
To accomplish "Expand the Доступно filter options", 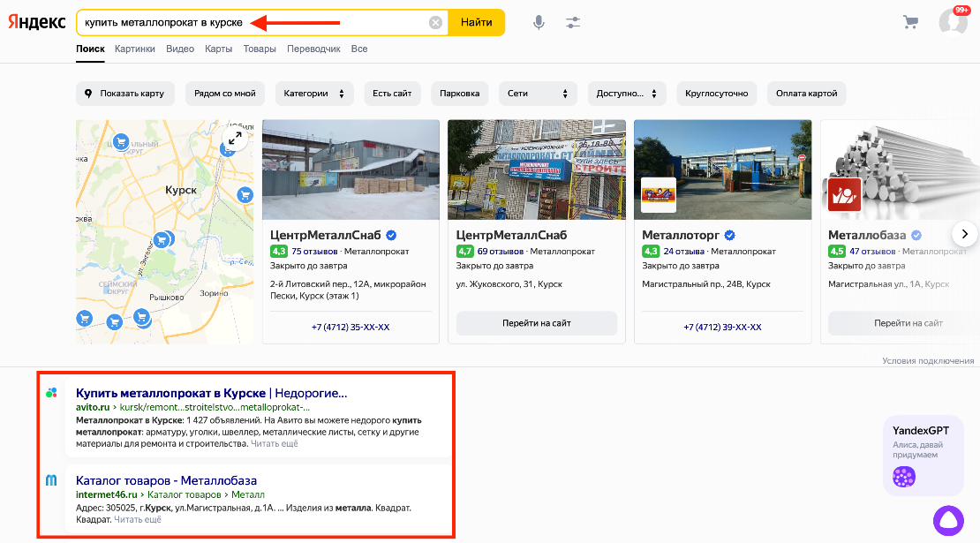I will pos(628,93).
